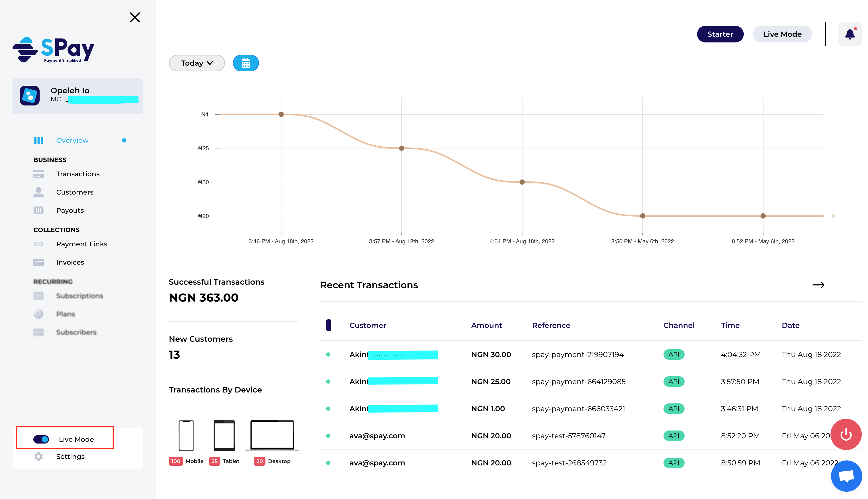This screenshot has width=868, height=499.
Task: Click the Opeleh Io merchant card
Action: click(77, 96)
